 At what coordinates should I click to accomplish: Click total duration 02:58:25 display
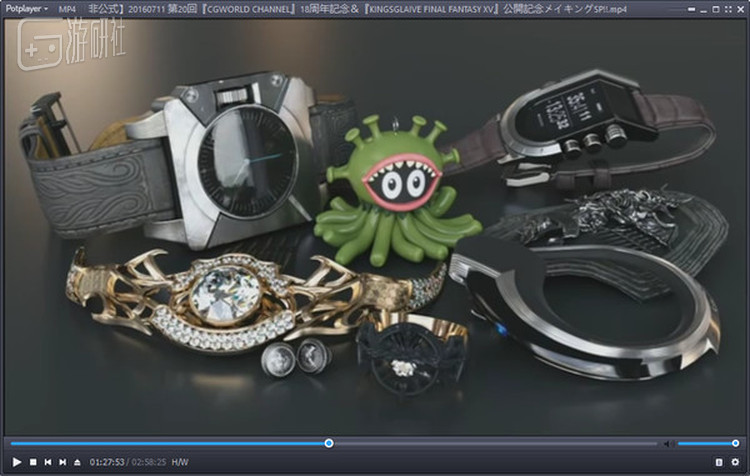(x=148, y=462)
